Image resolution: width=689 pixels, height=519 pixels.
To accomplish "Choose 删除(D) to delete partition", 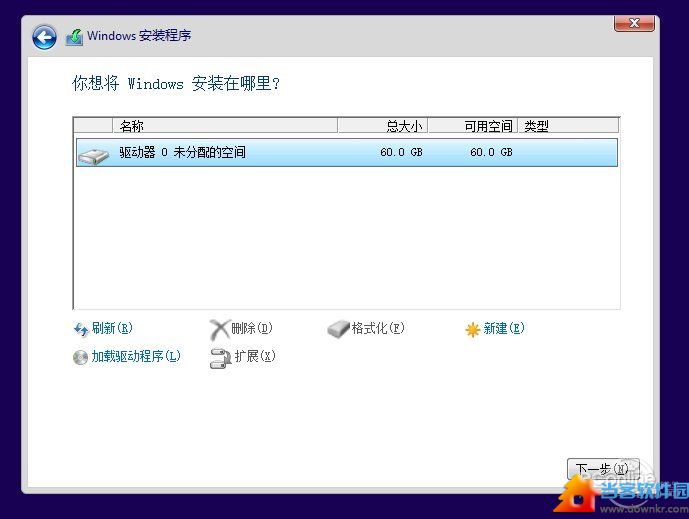I will point(252,328).
